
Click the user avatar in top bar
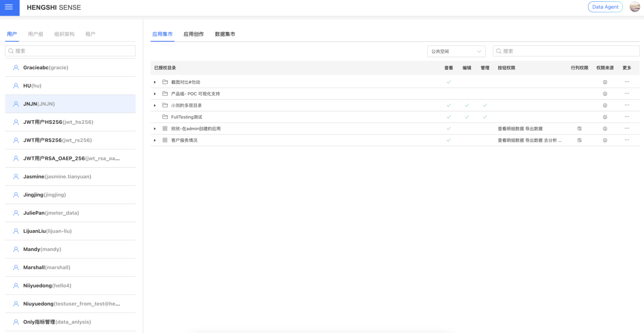pos(635,7)
